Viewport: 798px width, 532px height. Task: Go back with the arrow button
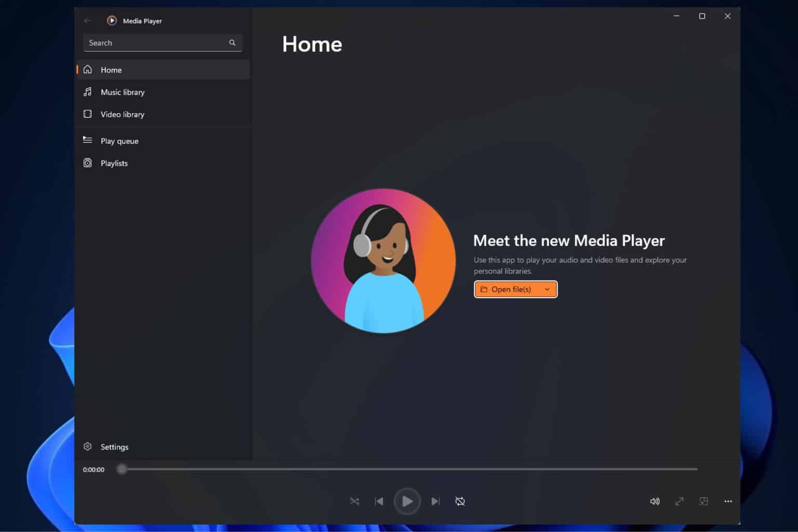click(x=87, y=21)
